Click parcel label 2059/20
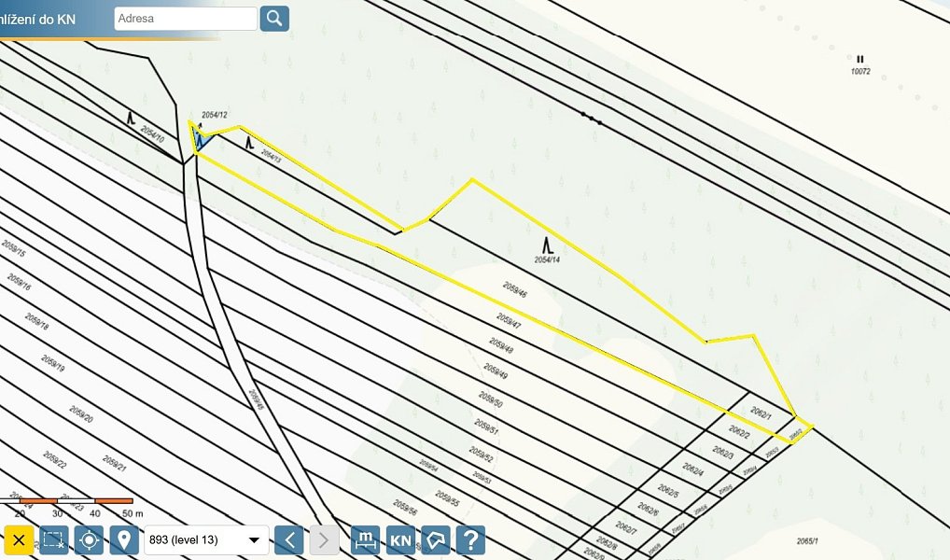950x560 pixels. (81, 414)
